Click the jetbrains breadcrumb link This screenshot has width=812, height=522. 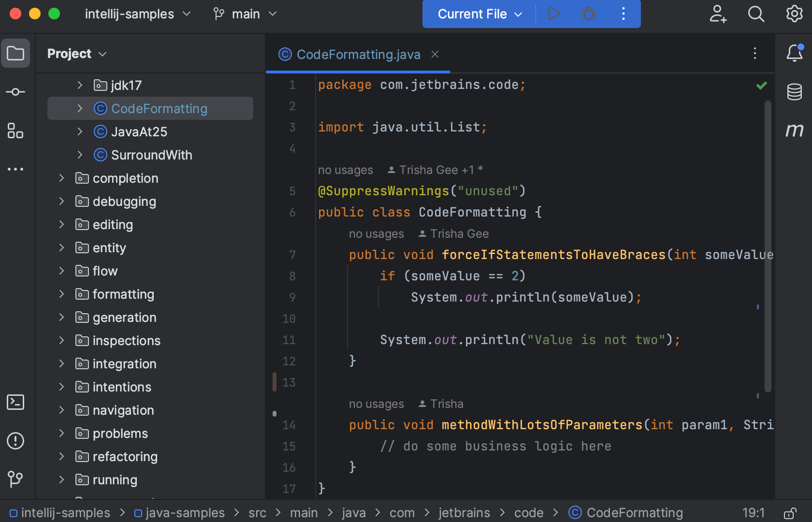coord(464,513)
